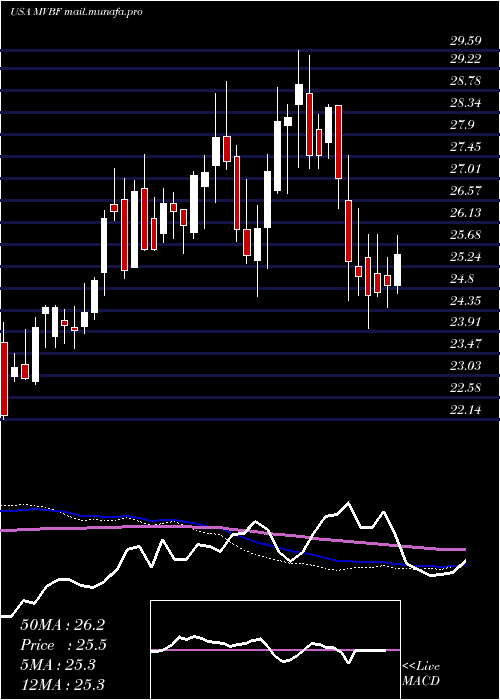Click the 'Price : 25.5' legend entry
The width and height of the screenshot is (500, 700).
pyautogui.click(x=63, y=645)
